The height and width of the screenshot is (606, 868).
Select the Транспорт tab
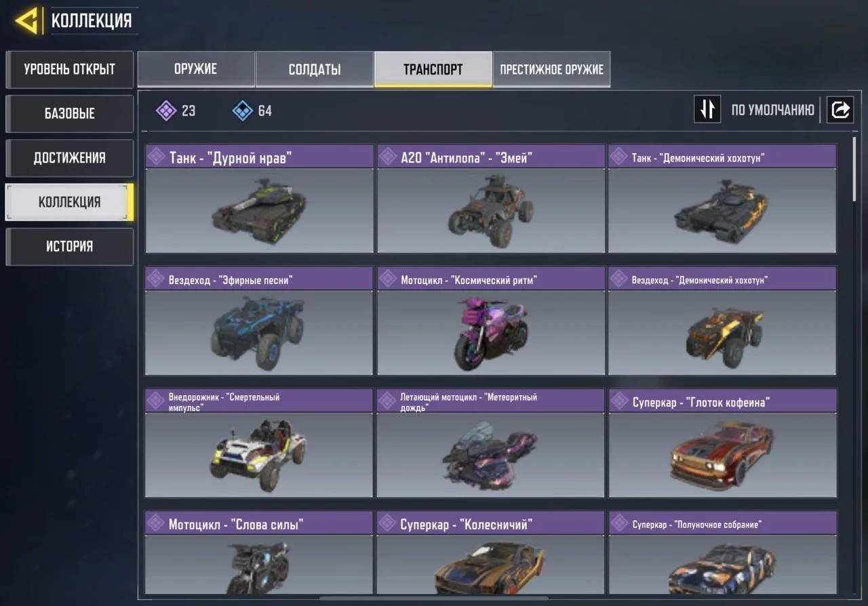[433, 69]
